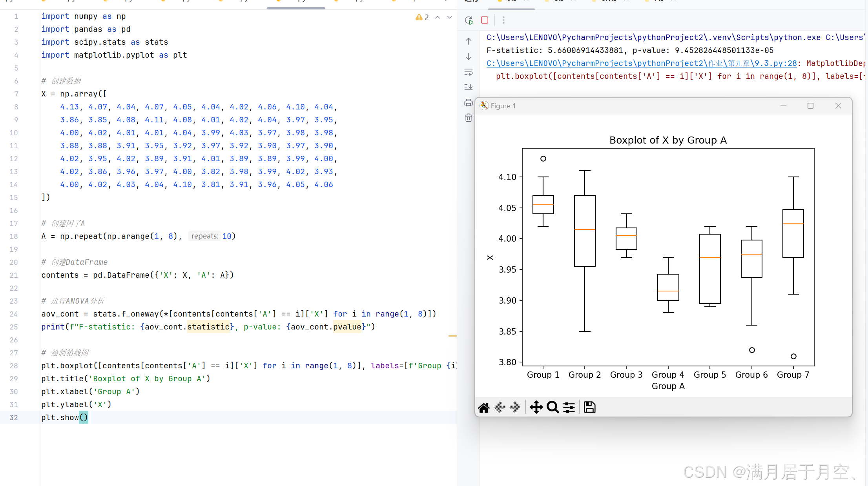
Task: Minimize the Figure 1 window
Action: coord(783,106)
